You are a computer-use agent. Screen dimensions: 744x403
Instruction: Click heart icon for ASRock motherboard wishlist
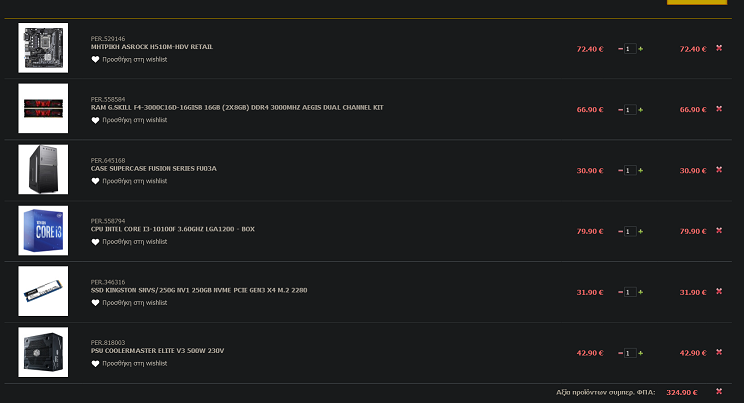tap(95, 59)
